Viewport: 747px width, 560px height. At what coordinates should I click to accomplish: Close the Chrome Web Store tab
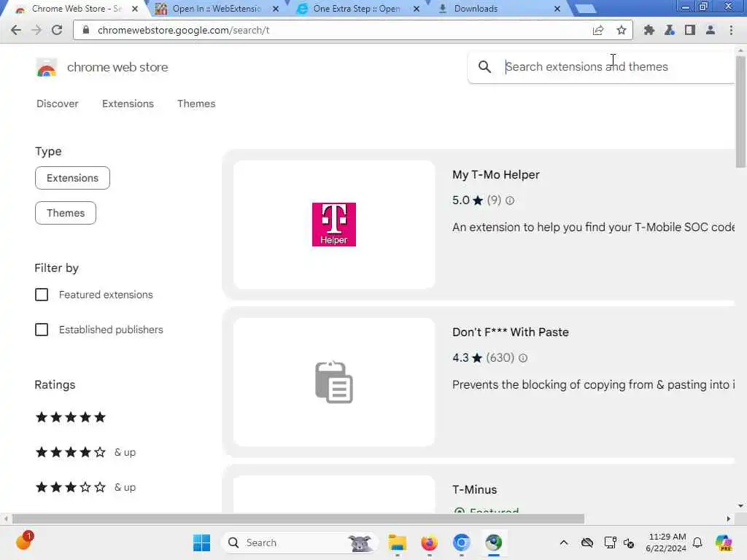point(135,9)
